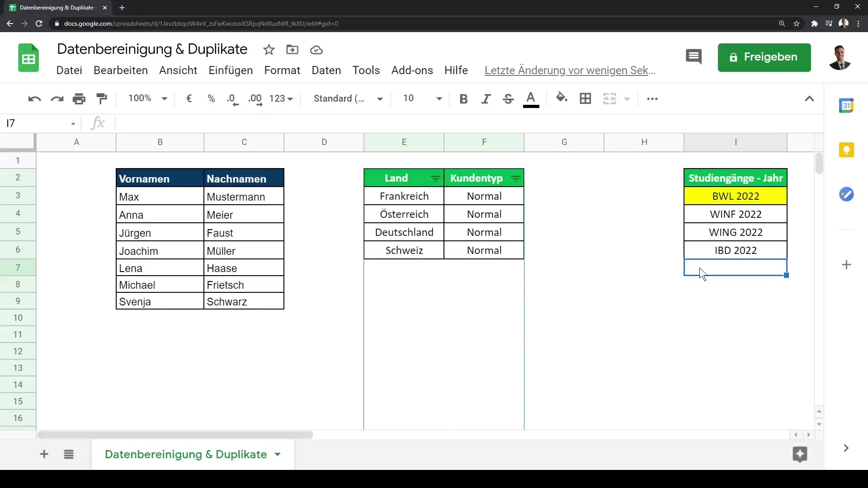Open the borders tool

pos(585,99)
